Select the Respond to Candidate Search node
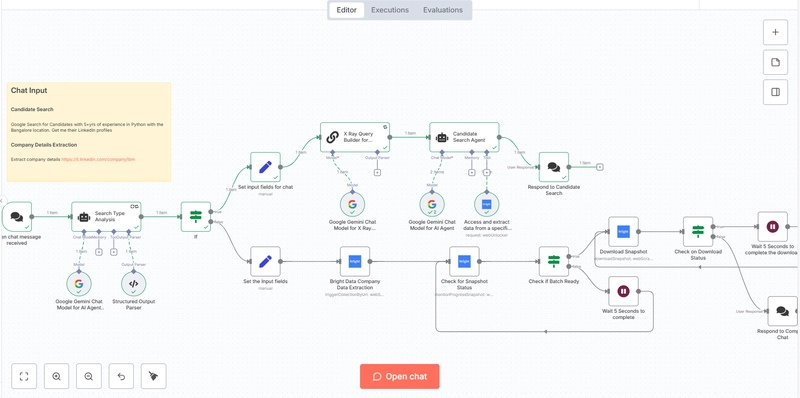 click(x=554, y=167)
